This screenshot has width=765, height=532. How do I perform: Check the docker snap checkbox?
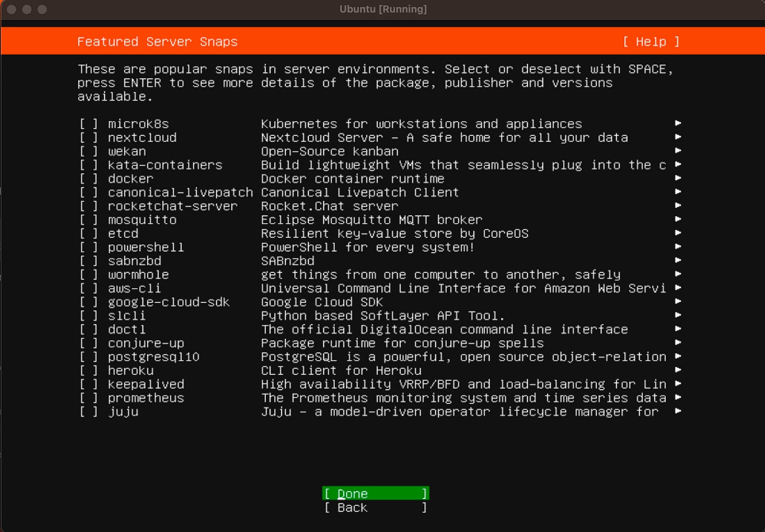pos(89,179)
